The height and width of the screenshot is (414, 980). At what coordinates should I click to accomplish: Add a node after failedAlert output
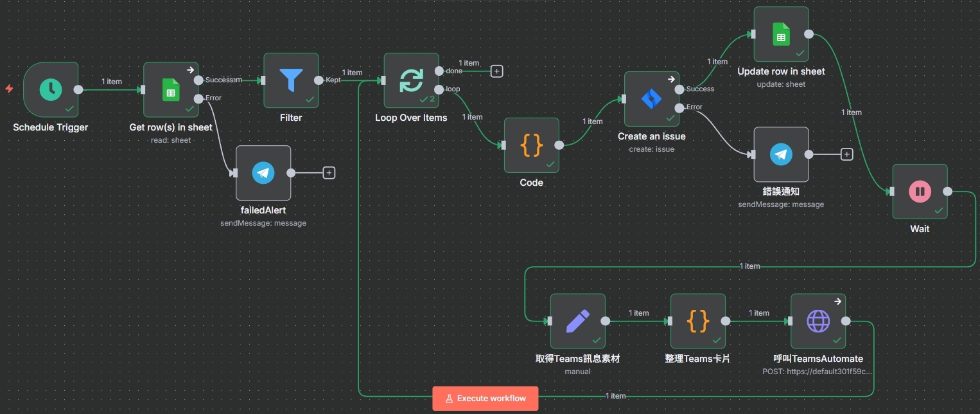[x=329, y=172]
